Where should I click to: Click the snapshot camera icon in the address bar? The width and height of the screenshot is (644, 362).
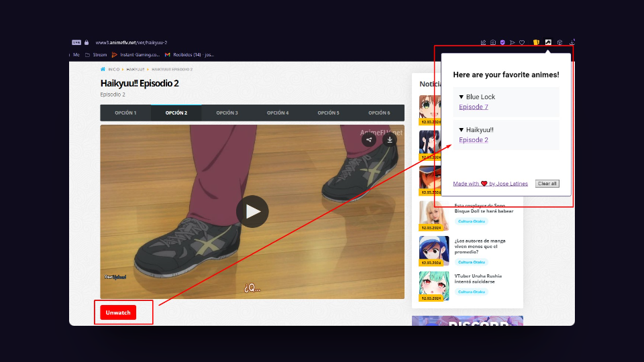pos(493,42)
